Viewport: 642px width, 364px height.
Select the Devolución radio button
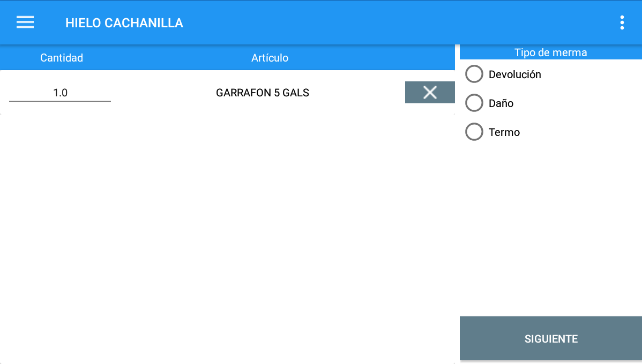click(x=474, y=74)
